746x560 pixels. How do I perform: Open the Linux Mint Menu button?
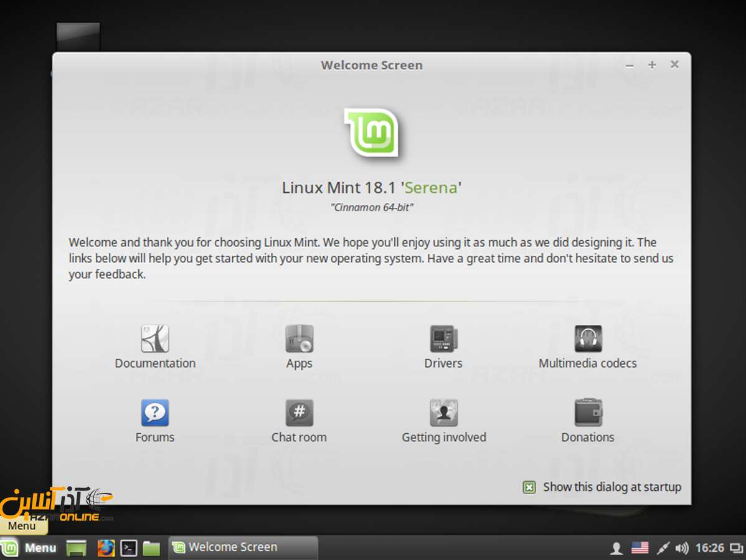[x=30, y=548]
